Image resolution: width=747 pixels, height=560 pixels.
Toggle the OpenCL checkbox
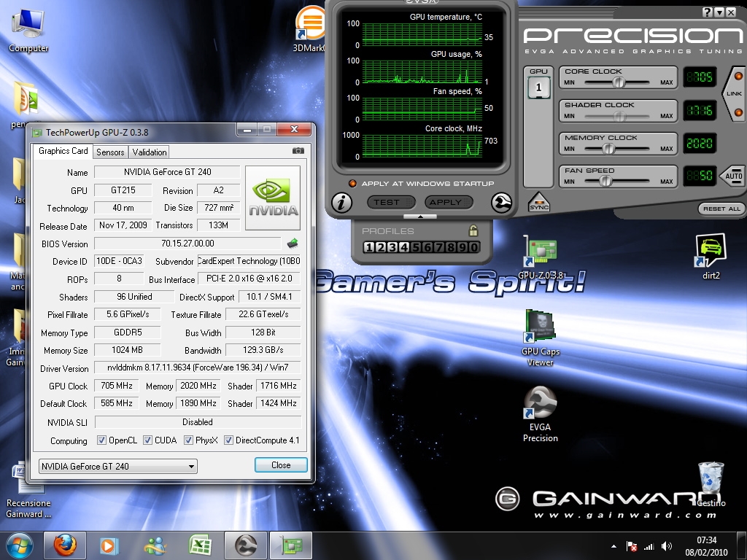(x=102, y=440)
